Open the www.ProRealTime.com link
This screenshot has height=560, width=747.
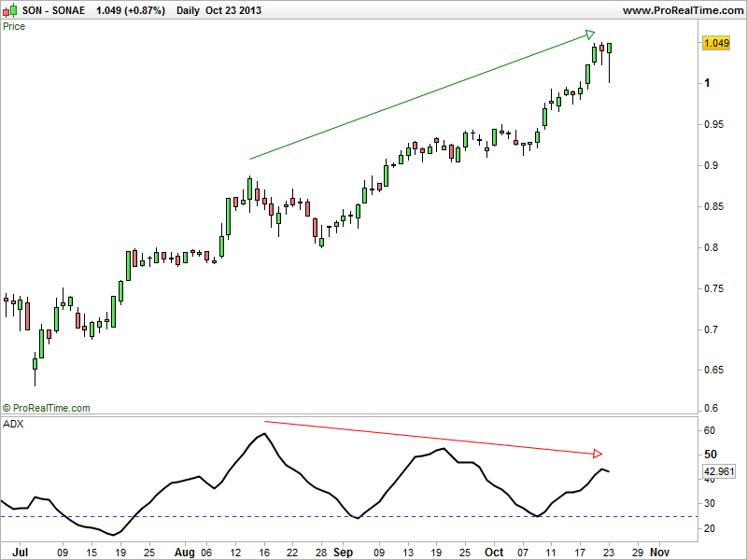point(683,10)
